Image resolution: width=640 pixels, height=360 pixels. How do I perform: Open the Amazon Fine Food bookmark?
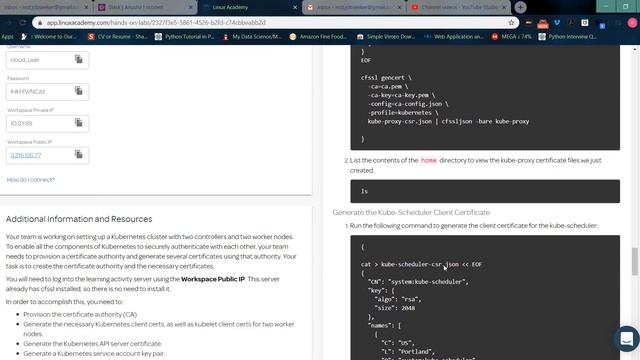pos(319,37)
